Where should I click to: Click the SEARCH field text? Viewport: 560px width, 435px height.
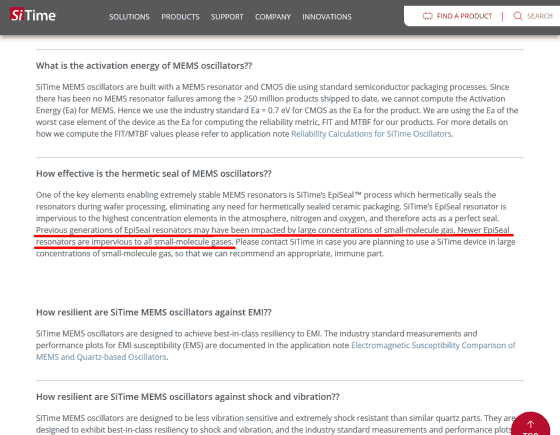(x=540, y=16)
